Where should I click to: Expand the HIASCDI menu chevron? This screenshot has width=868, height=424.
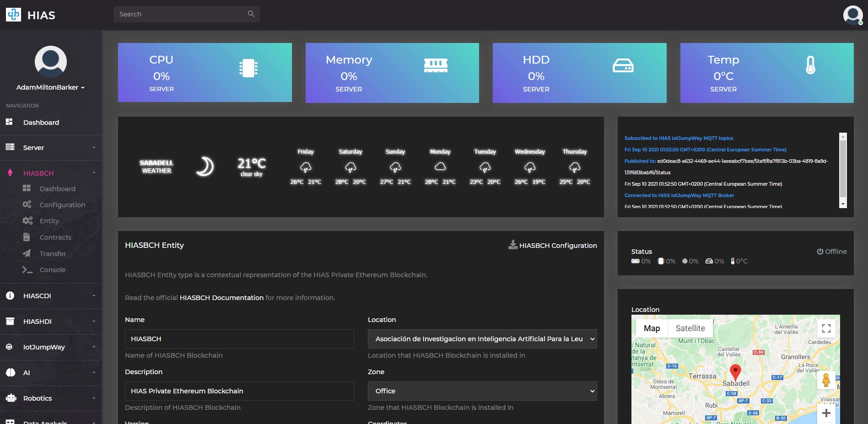(x=94, y=296)
